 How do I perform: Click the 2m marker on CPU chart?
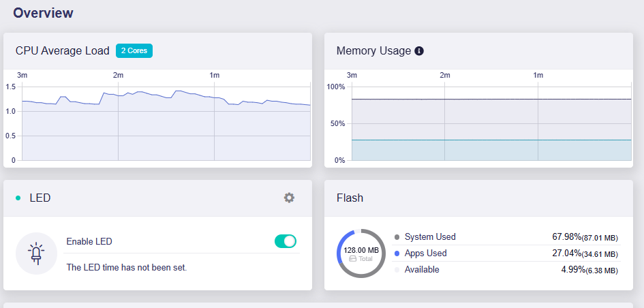tap(118, 75)
